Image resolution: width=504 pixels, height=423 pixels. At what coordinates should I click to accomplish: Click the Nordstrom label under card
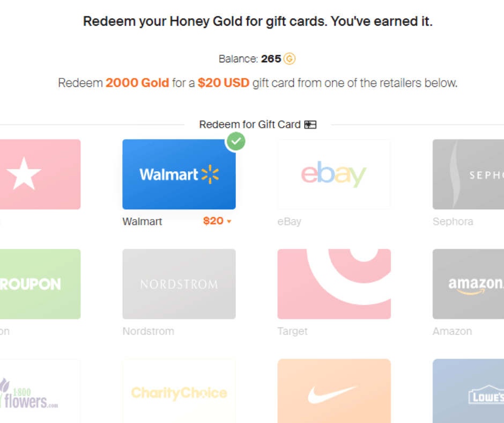[148, 331]
